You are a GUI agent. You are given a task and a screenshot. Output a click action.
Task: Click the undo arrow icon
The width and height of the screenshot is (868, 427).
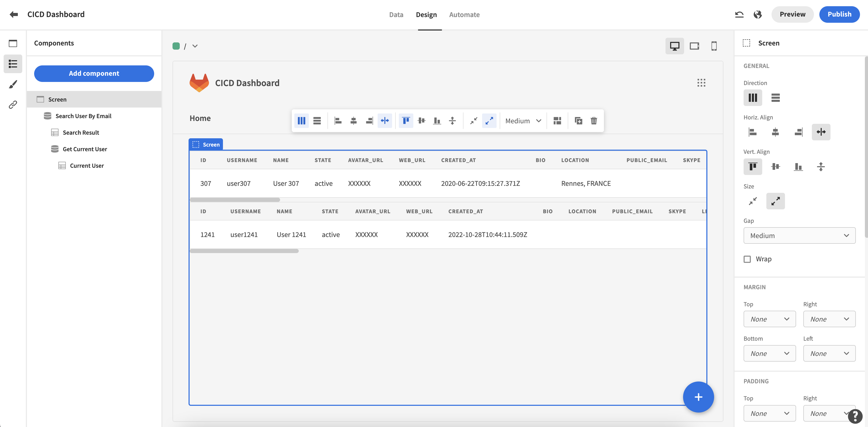[739, 14]
